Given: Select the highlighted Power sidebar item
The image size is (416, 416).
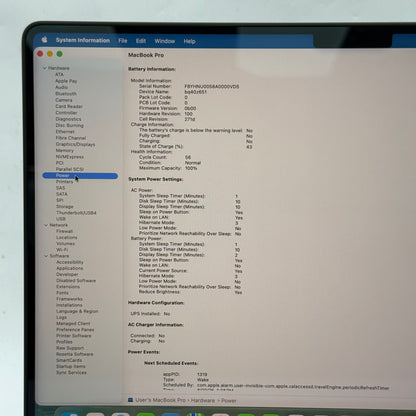Looking at the screenshot, I should coord(80,175).
